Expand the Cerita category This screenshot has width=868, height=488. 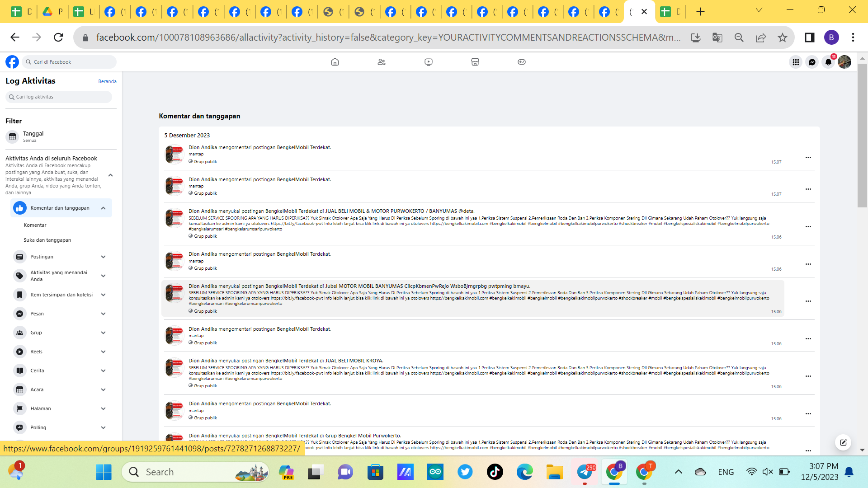[x=103, y=371]
